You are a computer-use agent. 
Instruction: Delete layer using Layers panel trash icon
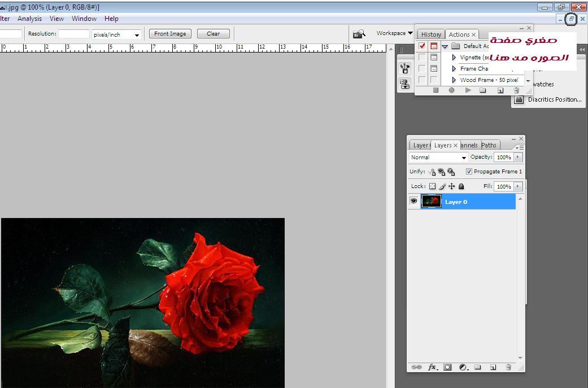[508, 367]
